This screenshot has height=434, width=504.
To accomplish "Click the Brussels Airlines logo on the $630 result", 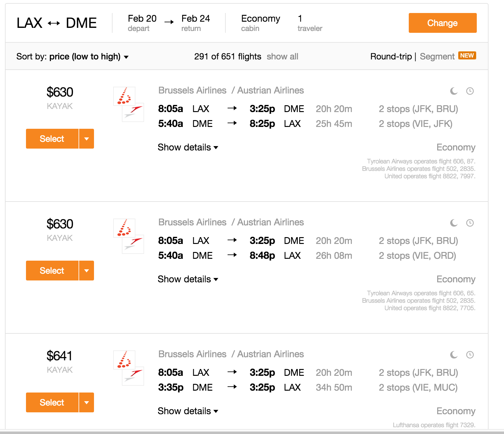I will point(125,96).
